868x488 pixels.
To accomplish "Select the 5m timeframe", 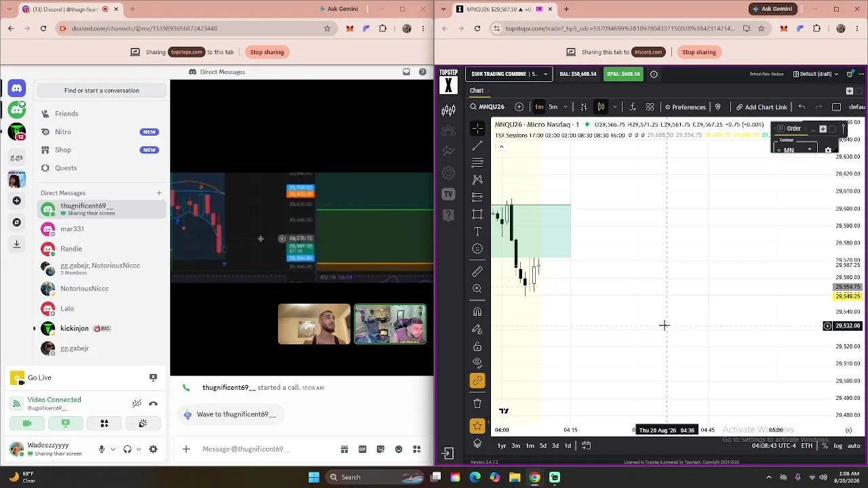I will [553, 107].
